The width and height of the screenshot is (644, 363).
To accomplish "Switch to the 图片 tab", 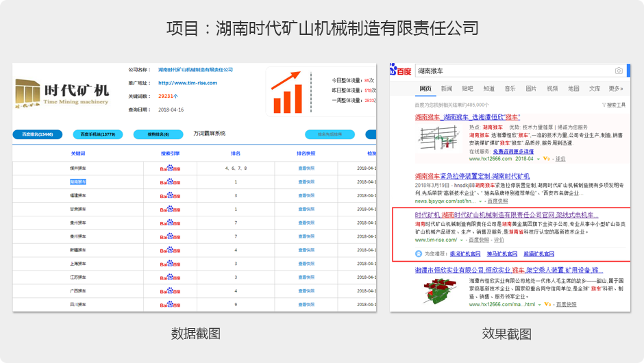I will click(531, 88).
